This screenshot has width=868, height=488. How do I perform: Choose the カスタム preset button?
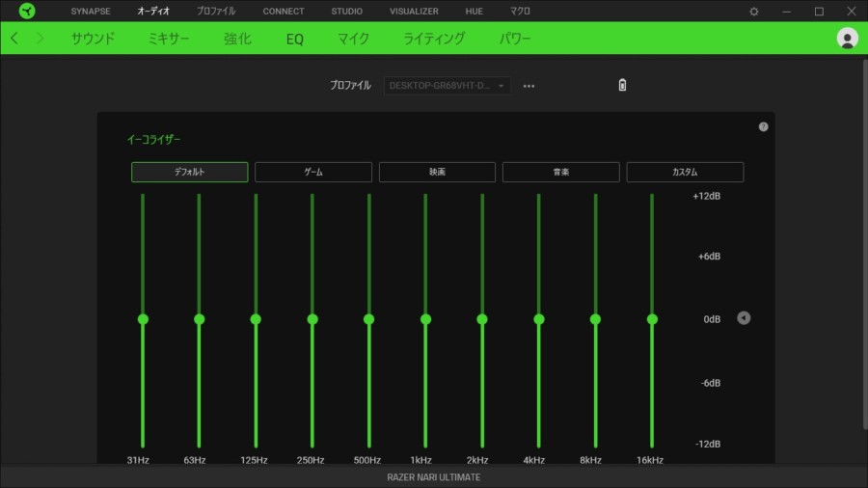(x=685, y=172)
